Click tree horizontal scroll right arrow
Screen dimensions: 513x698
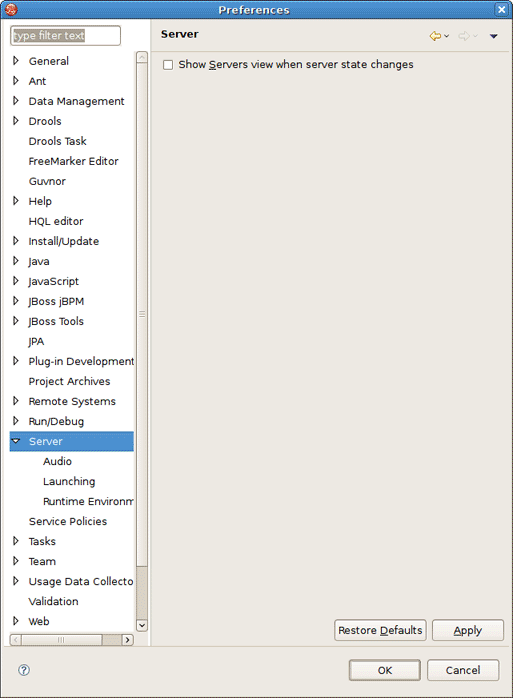pyautogui.click(x=127, y=640)
